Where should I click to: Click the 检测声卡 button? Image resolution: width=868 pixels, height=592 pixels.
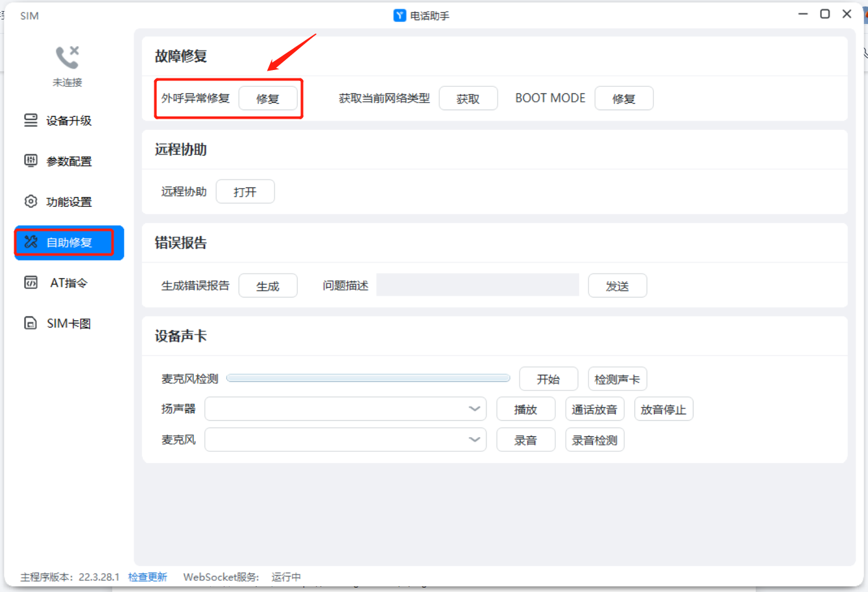tap(618, 379)
